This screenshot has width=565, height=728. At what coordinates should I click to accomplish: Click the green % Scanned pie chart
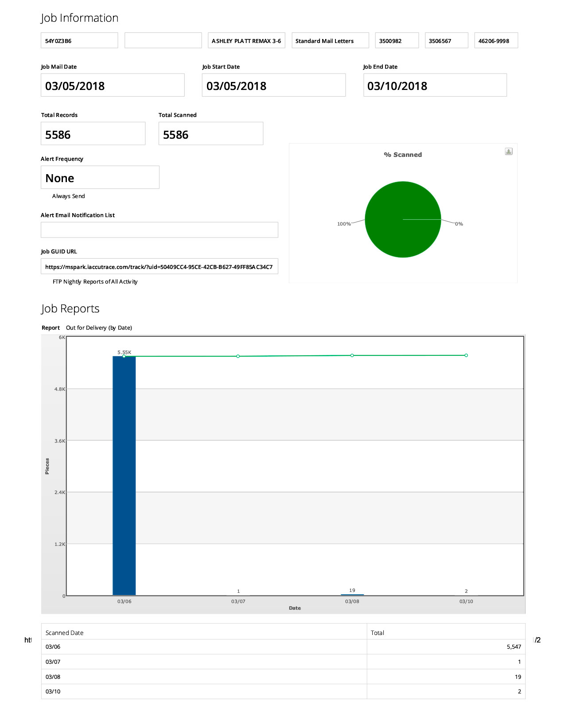point(403,219)
